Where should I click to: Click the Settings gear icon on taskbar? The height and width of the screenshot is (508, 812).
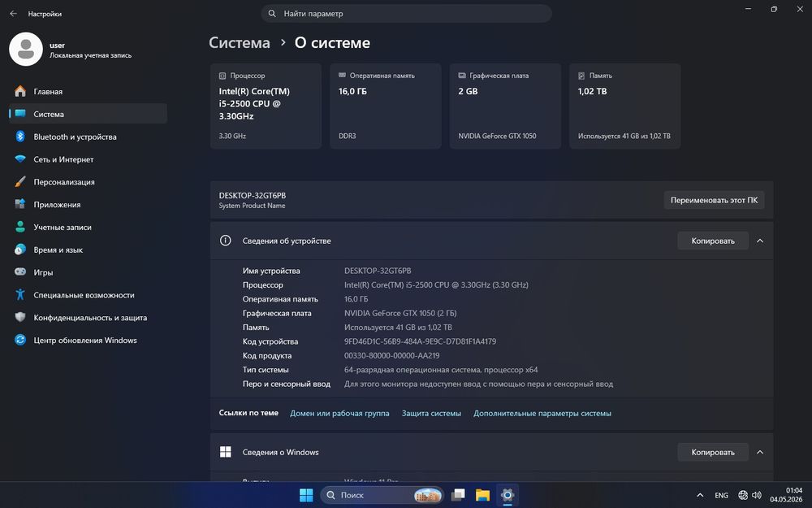point(508,495)
